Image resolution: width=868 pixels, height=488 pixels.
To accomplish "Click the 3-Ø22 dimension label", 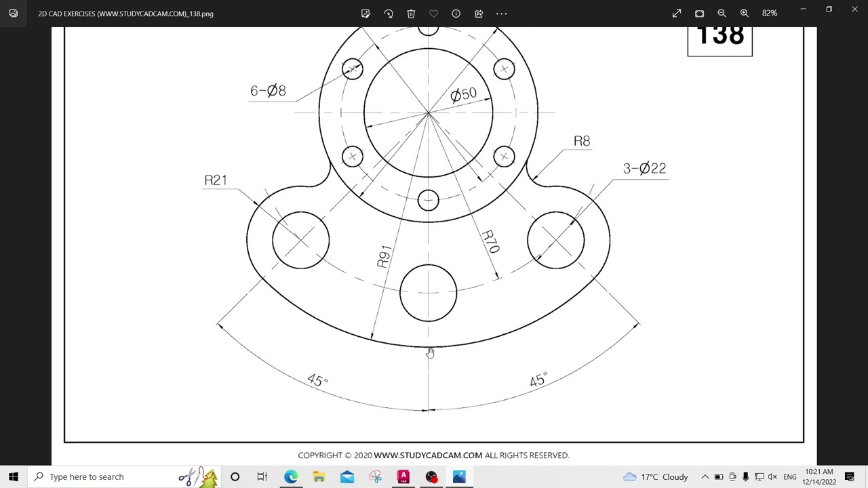I will [644, 168].
